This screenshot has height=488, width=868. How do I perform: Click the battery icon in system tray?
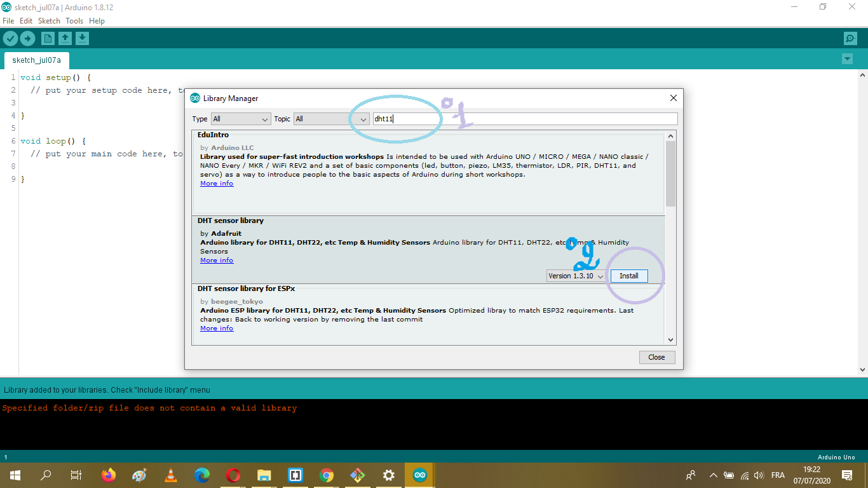[x=729, y=475]
